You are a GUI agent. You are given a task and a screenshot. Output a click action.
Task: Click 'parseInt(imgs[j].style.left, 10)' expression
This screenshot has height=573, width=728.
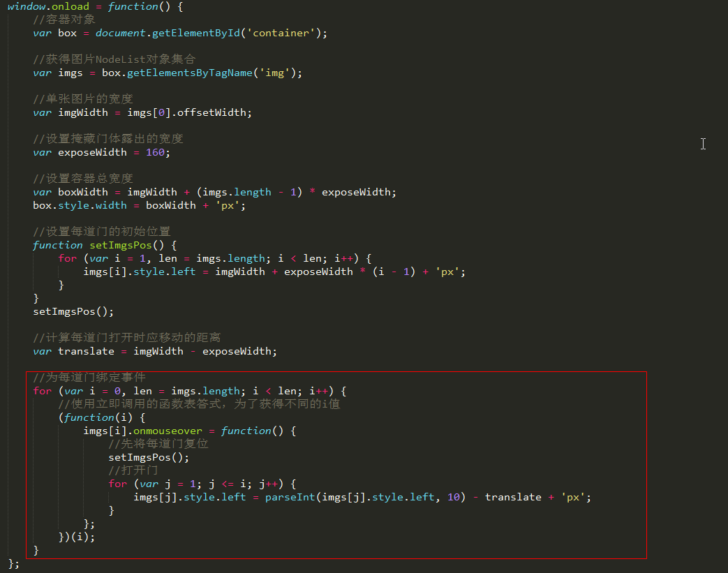pyautogui.click(x=365, y=498)
